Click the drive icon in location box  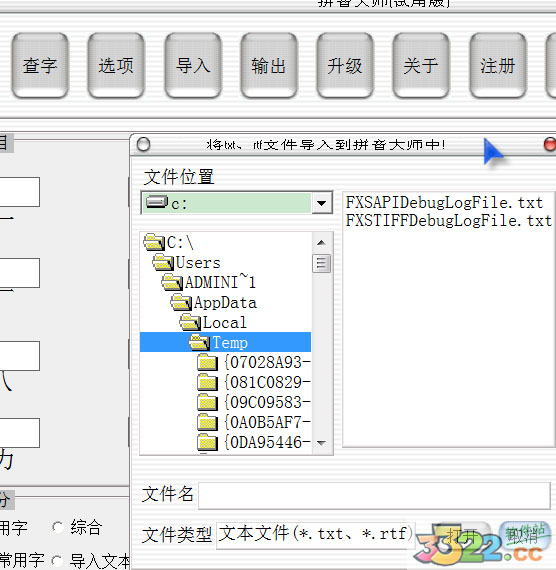(157, 202)
